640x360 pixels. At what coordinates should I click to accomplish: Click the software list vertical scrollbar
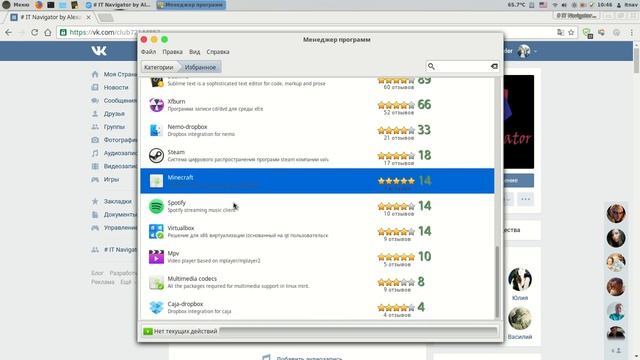click(497, 282)
